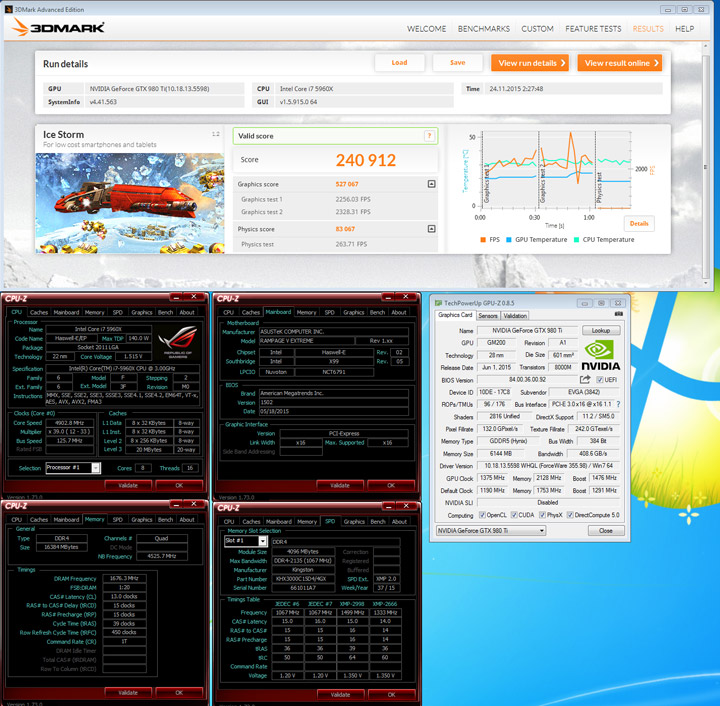Open the HELP menu in 3DMark

click(x=684, y=29)
